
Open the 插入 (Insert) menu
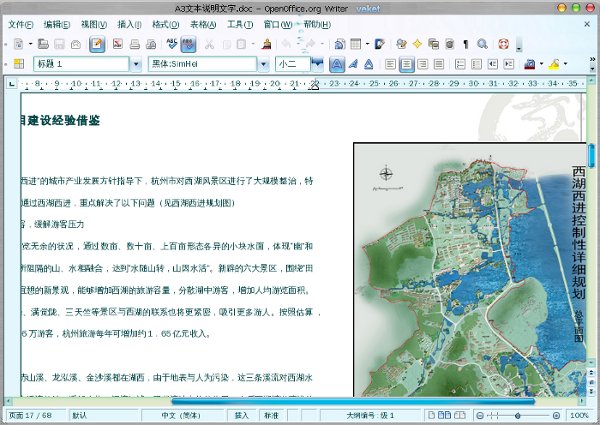pyautogui.click(x=129, y=23)
